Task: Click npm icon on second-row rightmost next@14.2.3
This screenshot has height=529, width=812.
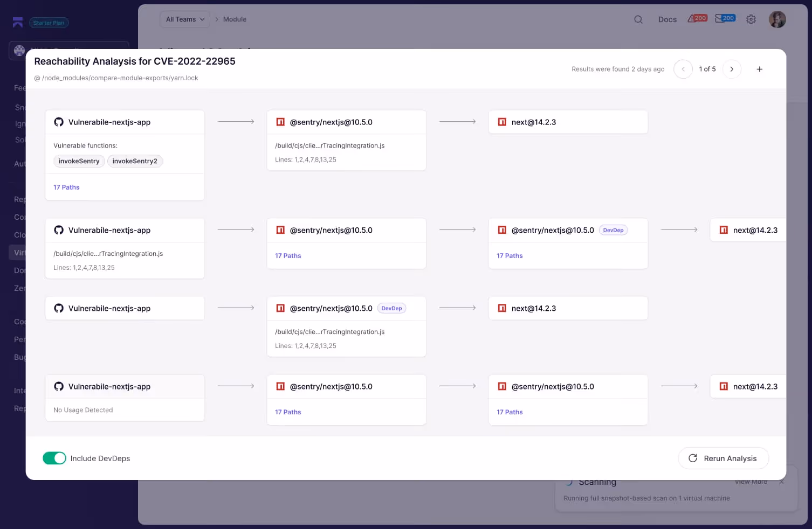Action: coord(724,230)
